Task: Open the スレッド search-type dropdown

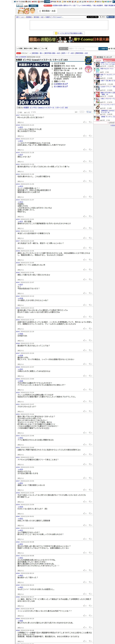Action: [x=63, y=49]
